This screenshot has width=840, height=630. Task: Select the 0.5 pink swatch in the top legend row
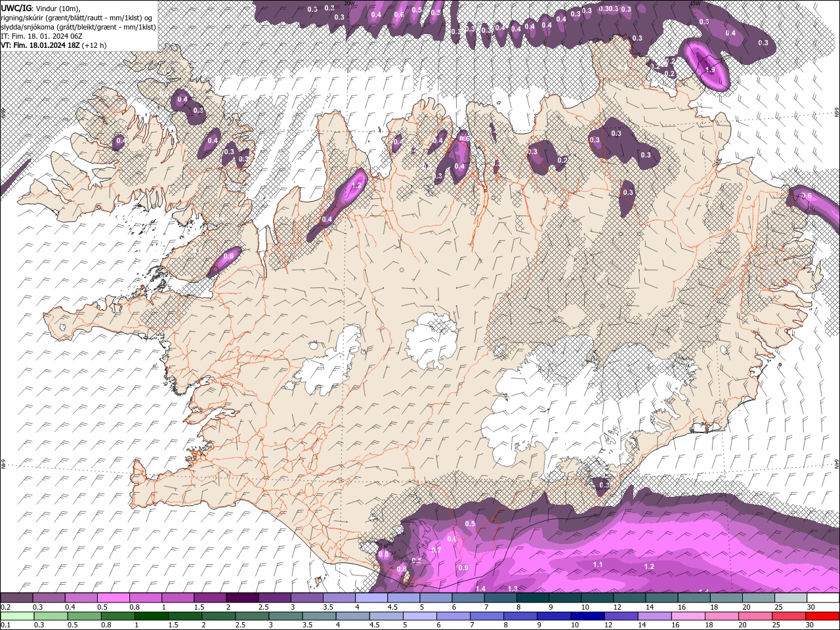tap(114, 598)
